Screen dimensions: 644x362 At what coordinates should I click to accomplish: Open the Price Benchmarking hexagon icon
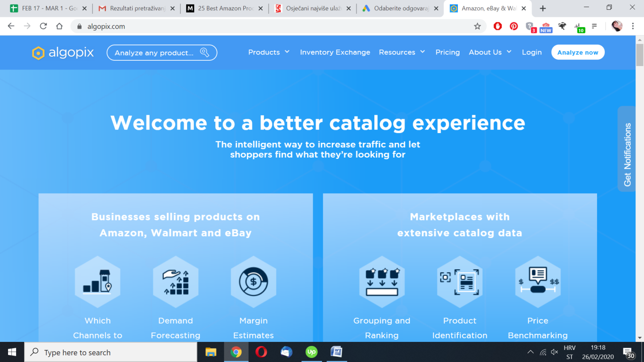tap(538, 282)
